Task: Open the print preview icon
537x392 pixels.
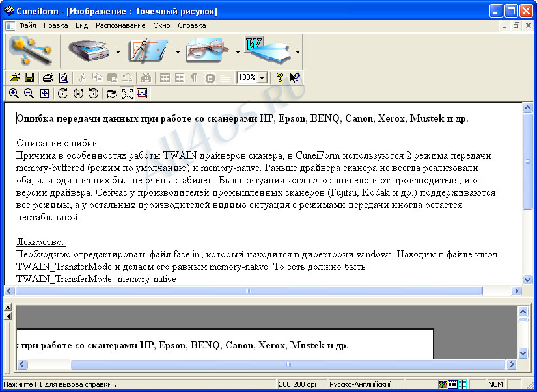Action: [x=63, y=77]
